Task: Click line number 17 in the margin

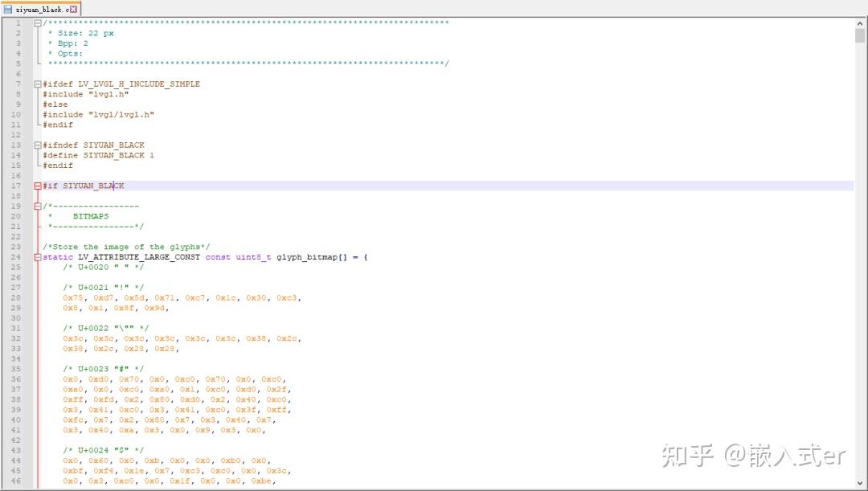Action: click(16, 186)
